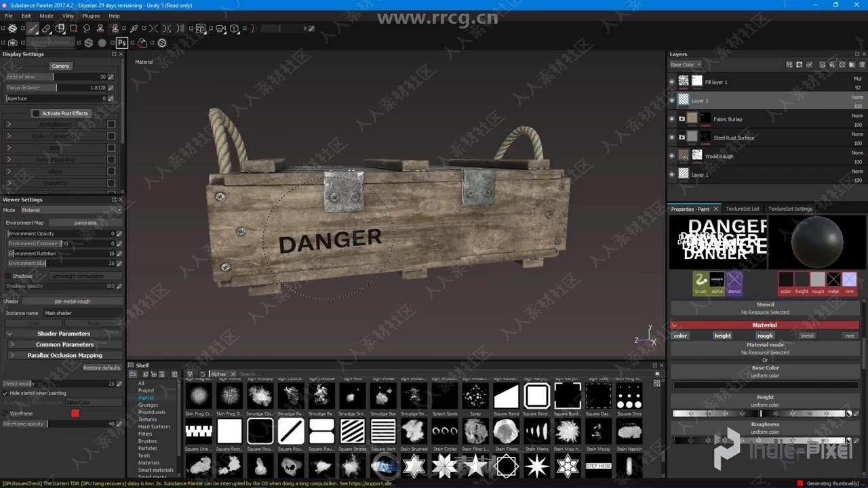This screenshot has width=868, height=488.
Task: Open the Mode menu
Action: pyautogui.click(x=46, y=16)
